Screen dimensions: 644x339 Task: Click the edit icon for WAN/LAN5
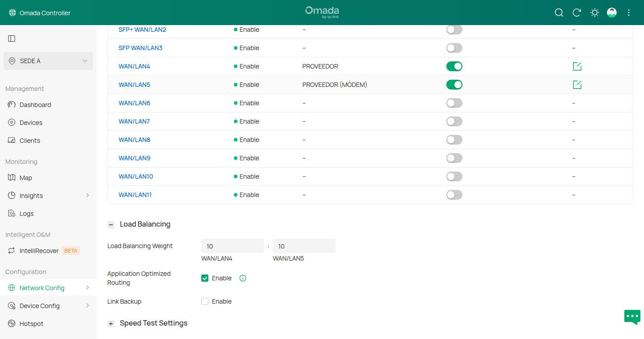(x=577, y=85)
